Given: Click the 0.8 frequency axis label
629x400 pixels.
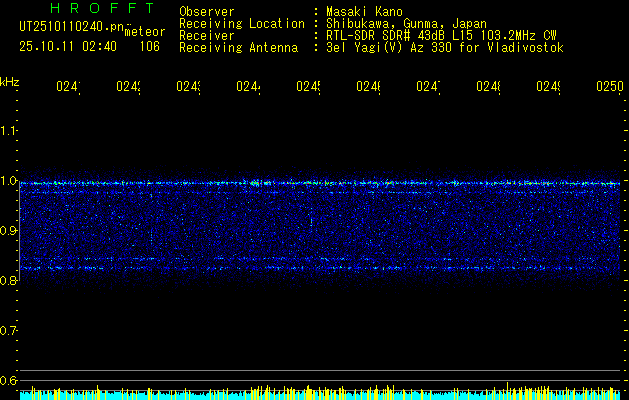Looking at the screenshot, I should (8, 280).
